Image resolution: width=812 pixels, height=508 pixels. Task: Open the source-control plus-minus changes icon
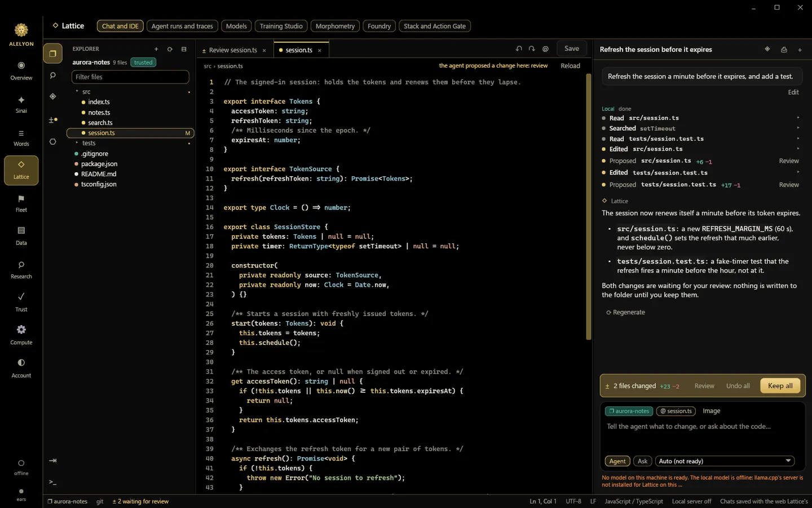[52, 120]
